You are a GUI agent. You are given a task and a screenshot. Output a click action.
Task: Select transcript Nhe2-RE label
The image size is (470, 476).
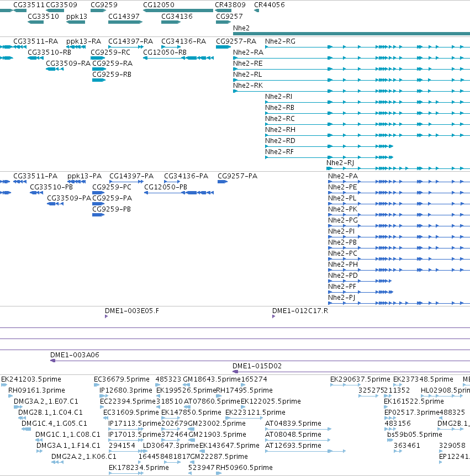coord(248,63)
